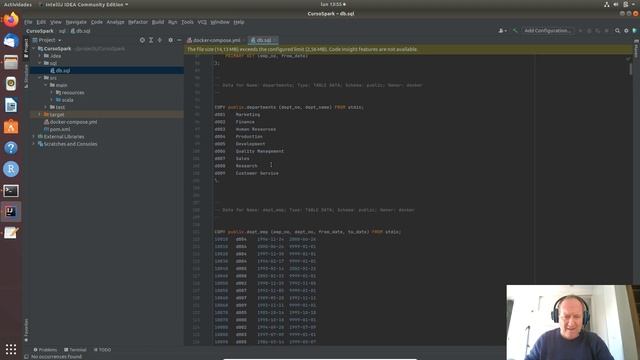Open the Help question-mark icon in dock
Screen dimensions: 640x360
point(11,148)
